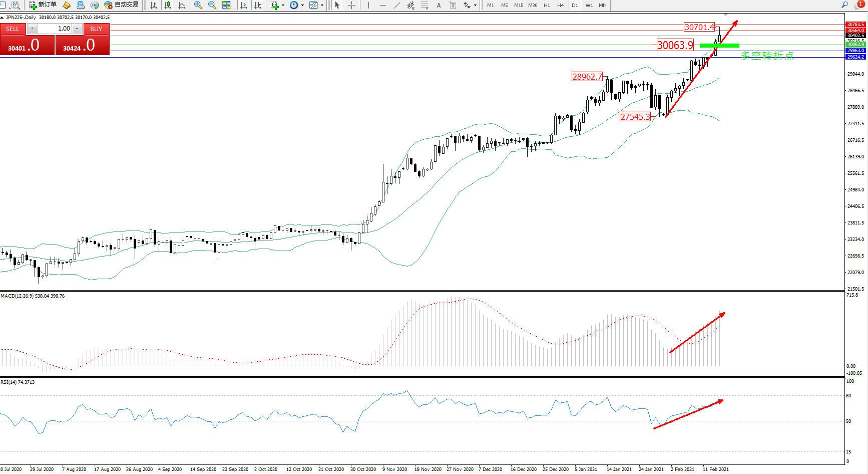Click the tile windows icon
This screenshot has width=868, height=474.
pyautogui.click(x=226, y=5)
